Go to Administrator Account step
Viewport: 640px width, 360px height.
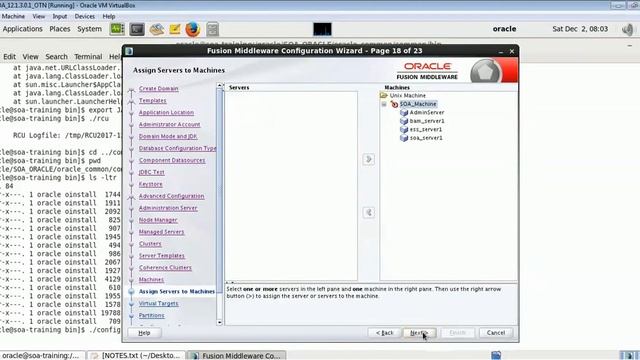point(169,124)
